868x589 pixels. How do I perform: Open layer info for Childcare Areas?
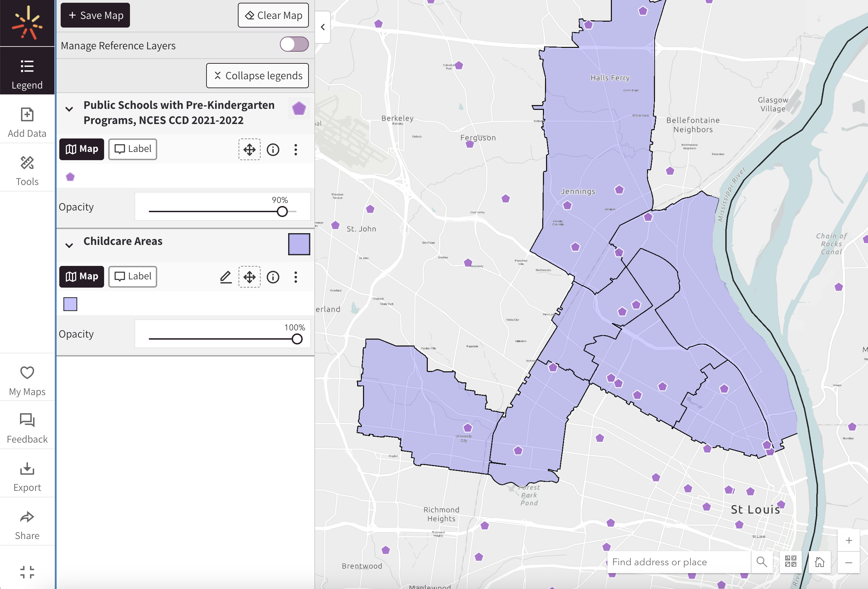273,277
